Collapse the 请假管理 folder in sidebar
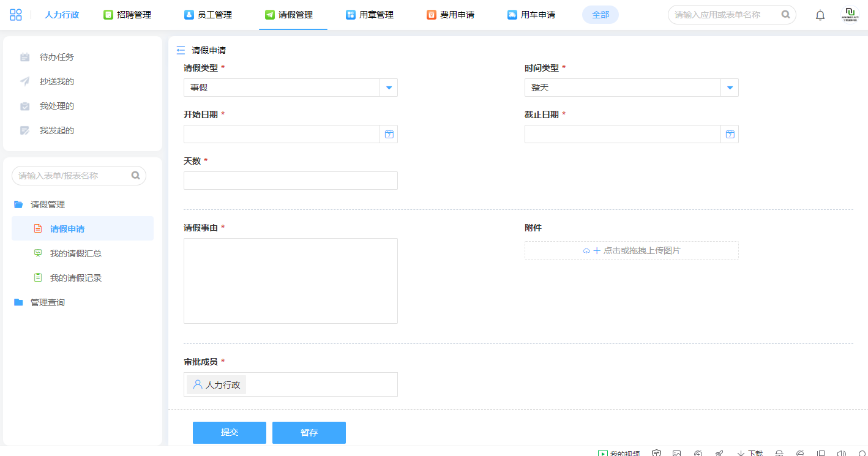The width and height of the screenshot is (868, 456). pyautogui.click(x=47, y=204)
